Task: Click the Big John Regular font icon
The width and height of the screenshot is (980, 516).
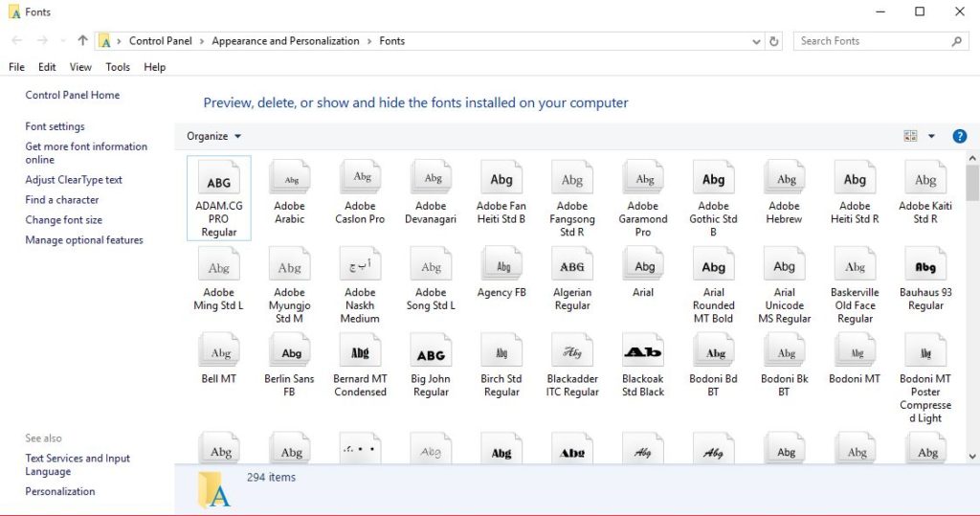Action: point(431,352)
